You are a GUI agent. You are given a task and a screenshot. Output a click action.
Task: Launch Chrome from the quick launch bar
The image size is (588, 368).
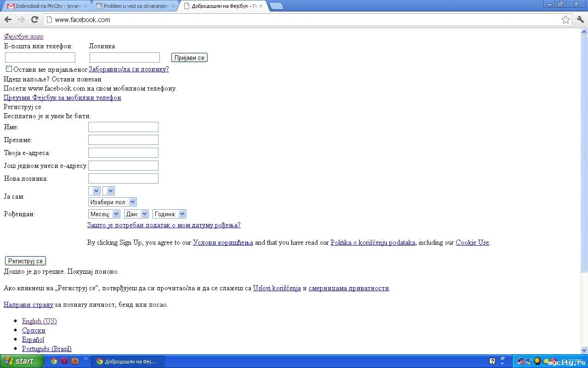click(54, 361)
